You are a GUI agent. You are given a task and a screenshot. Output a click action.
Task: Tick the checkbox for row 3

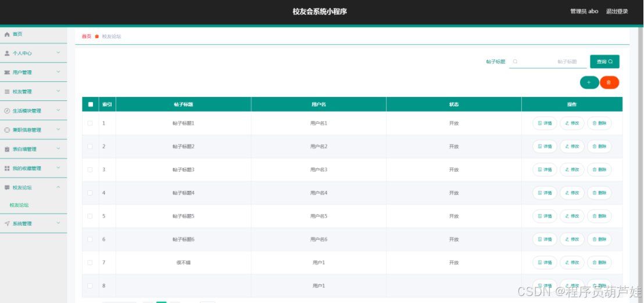tap(90, 169)
